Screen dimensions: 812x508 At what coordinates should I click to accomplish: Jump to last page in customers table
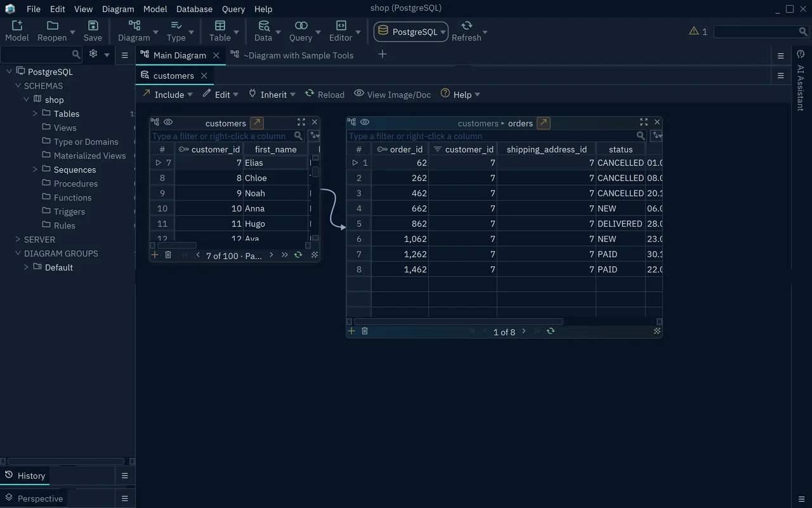coord(284,255)
